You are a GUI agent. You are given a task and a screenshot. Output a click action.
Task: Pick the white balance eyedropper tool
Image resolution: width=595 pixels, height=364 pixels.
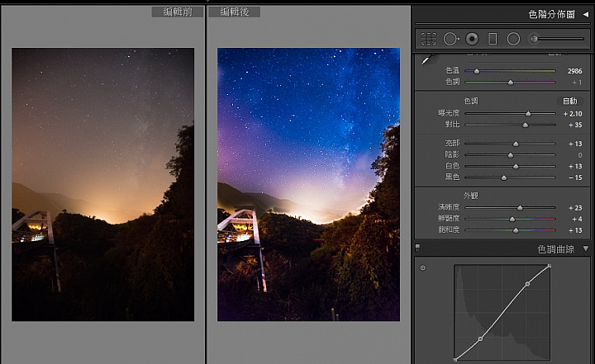428,59
